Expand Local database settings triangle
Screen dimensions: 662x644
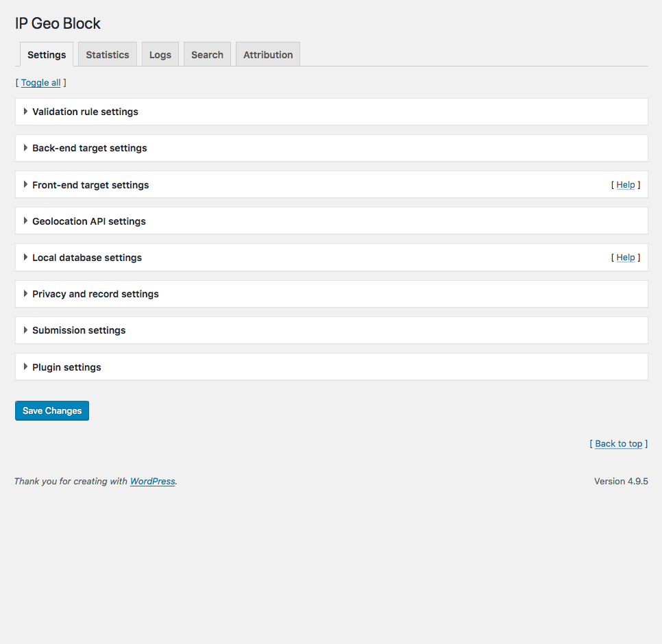pos(26,258)
